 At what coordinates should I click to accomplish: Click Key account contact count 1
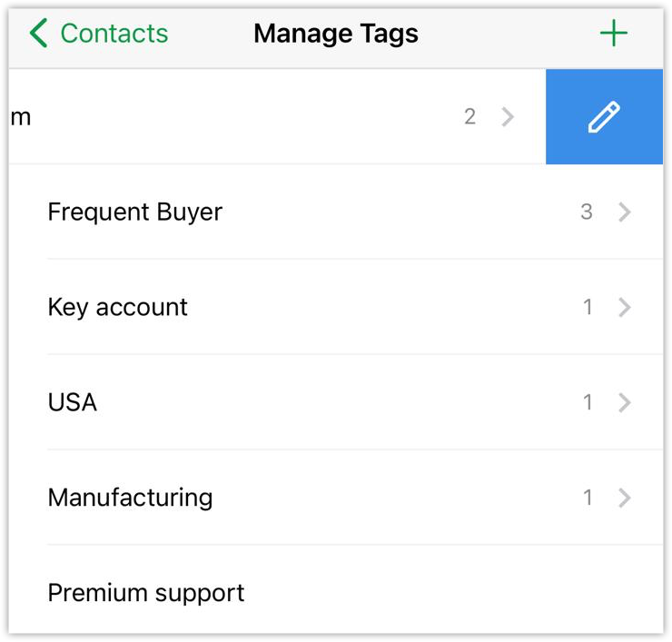point(588,308)
